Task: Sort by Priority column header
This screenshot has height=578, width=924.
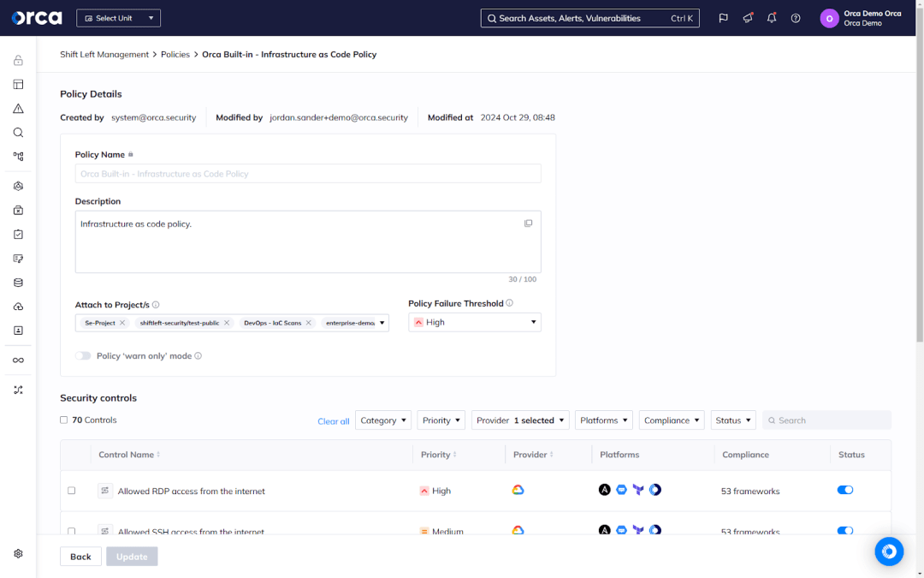Action: coord(438,455)
